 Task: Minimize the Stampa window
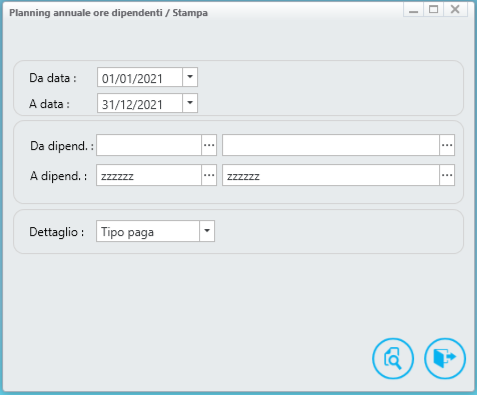click(413, 10)
